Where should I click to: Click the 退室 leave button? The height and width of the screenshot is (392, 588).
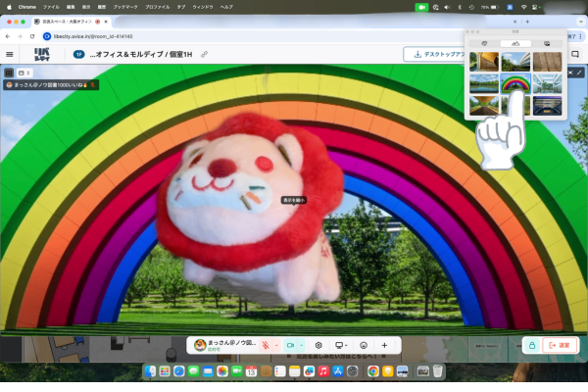[x=560, y=346]
